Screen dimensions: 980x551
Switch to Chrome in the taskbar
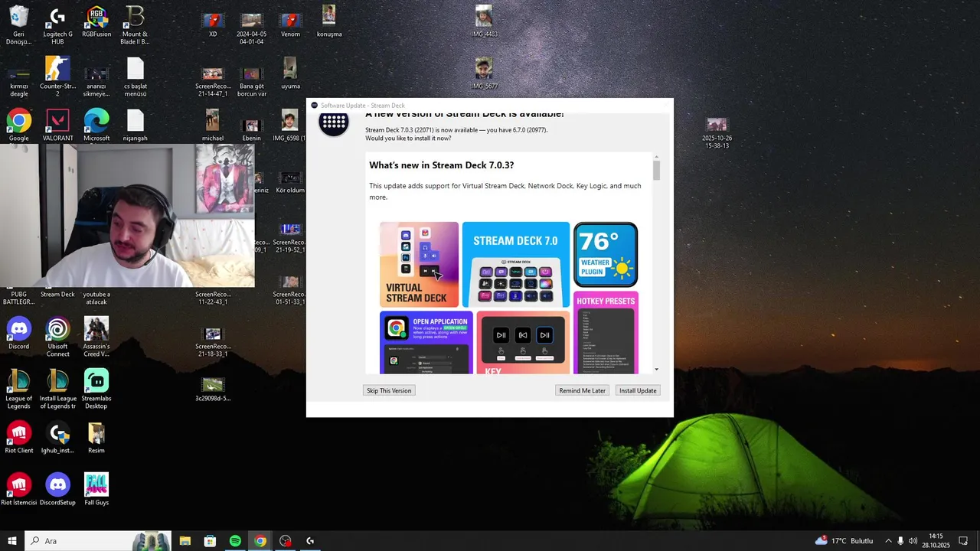click(x=260, y=541)
